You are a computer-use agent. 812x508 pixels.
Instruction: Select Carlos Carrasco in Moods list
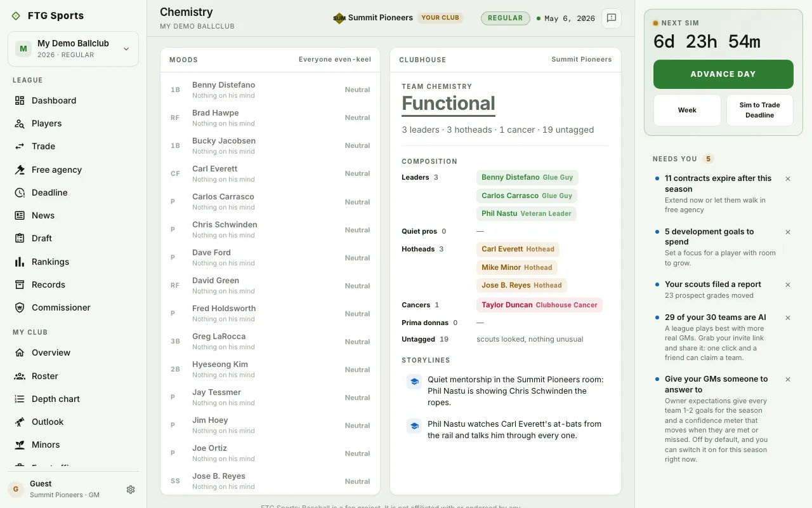coord(270,202)
